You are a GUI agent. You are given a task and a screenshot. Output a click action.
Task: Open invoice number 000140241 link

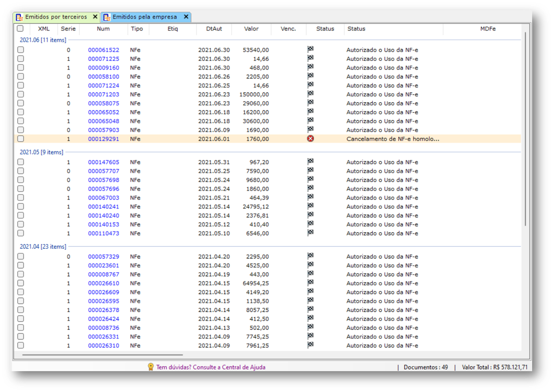(x=104, y=207)
